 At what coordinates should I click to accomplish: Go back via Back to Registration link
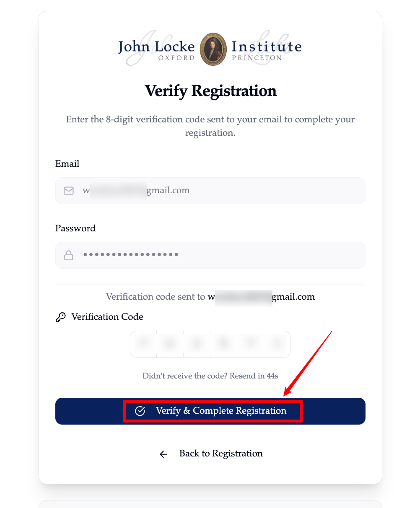pyautogui.click(x=221, y=454)
